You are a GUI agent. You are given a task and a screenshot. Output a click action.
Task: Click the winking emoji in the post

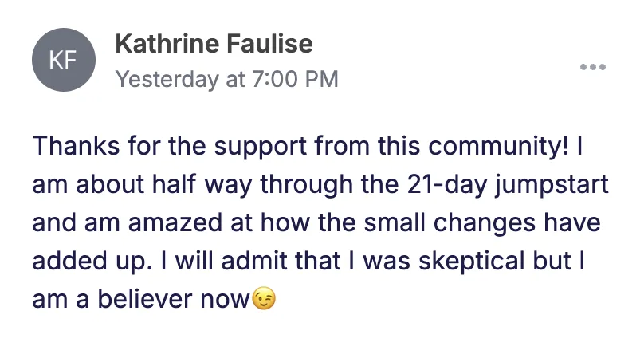[263, 301]
